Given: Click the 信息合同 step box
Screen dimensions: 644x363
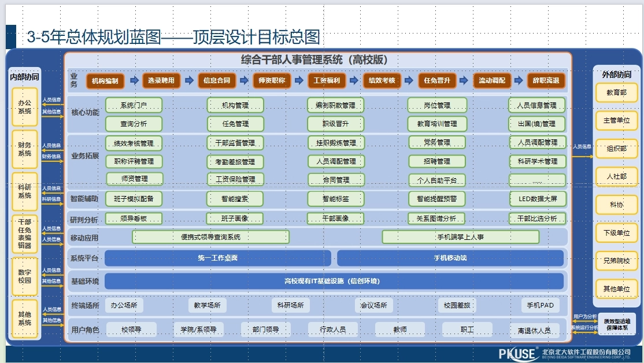Looking at the screenshot, I should [216, 80].
